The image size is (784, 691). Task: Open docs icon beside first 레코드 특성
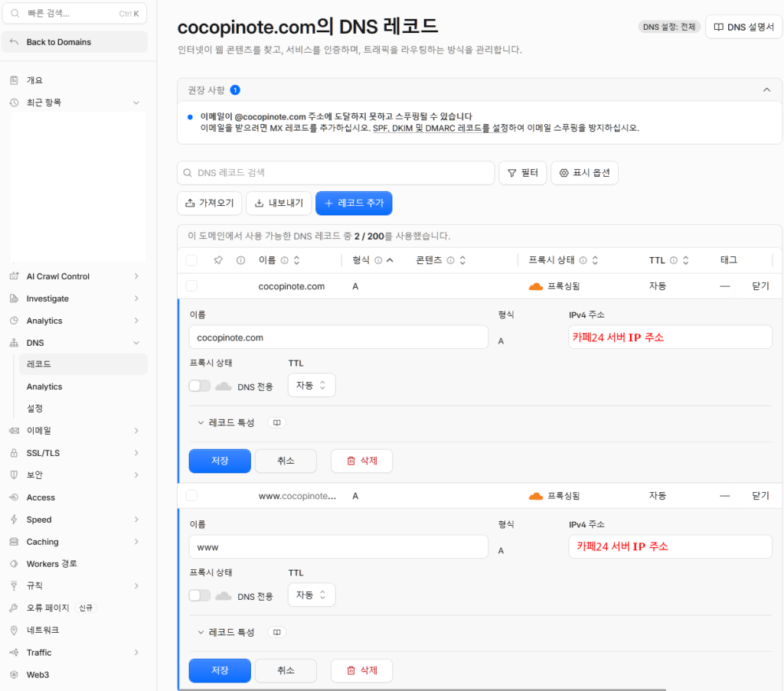(x=276, y=422)
